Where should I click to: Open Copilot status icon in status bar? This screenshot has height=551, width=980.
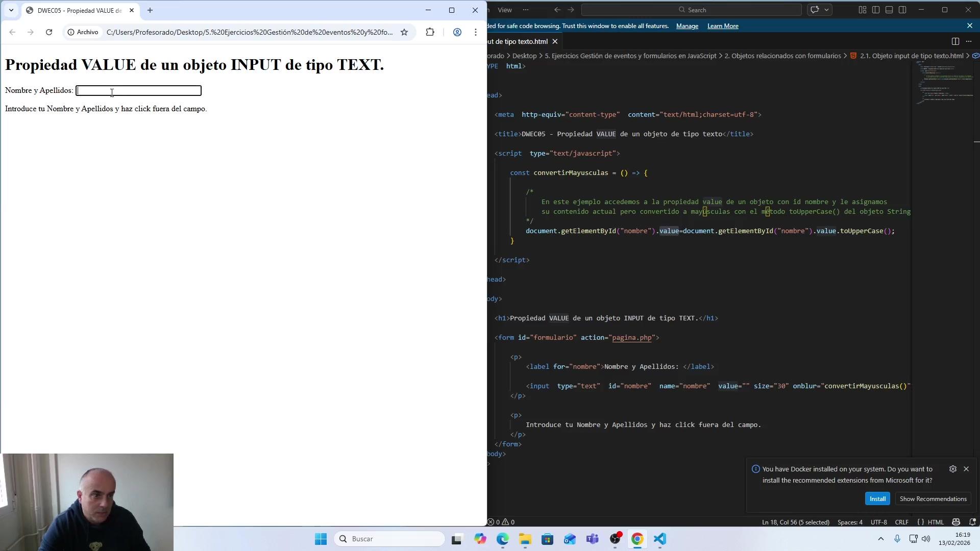click(x=956, y=522)
